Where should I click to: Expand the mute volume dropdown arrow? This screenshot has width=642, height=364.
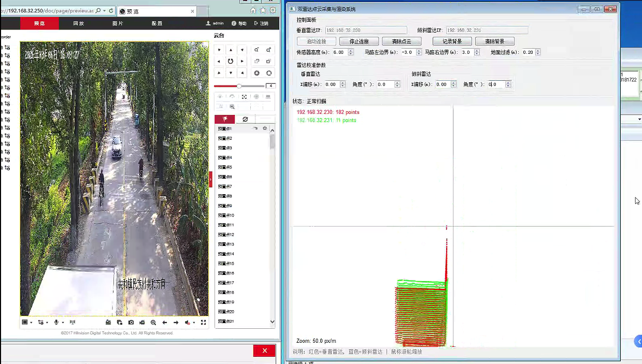point(194,323)
